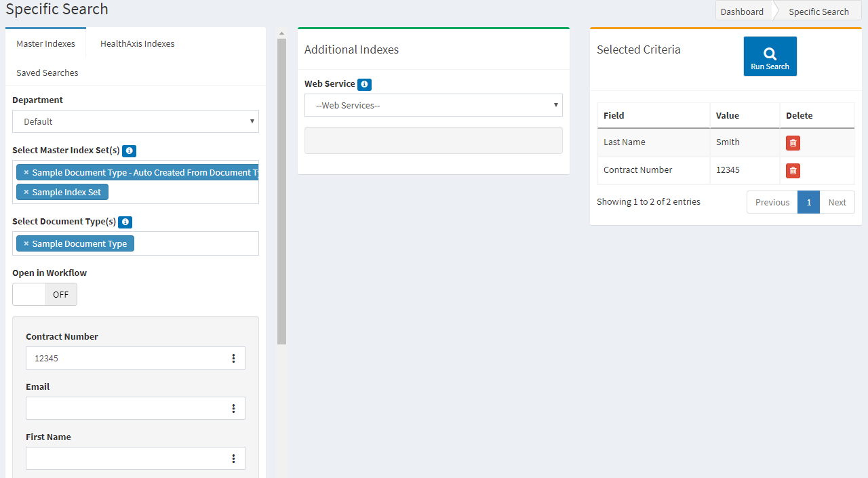Remove the Sample Document Type tag
Screen dimensions: 868x478
(x=26, y=244)
